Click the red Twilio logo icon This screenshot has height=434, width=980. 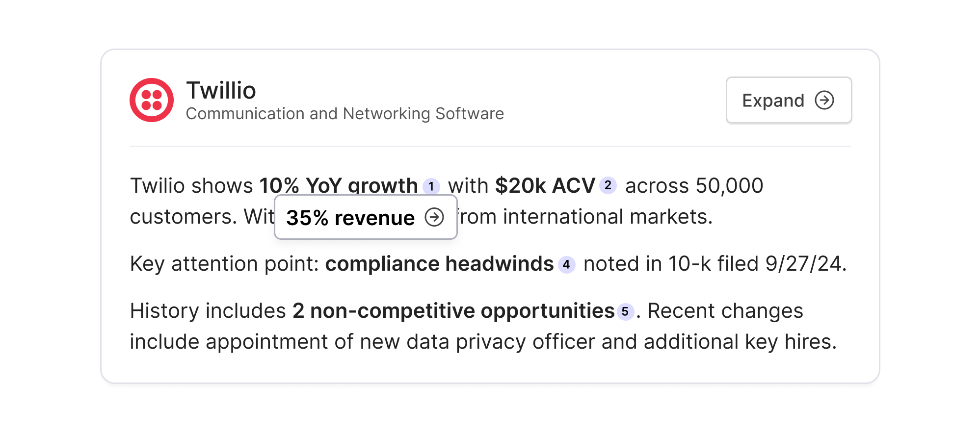(151, 100)
